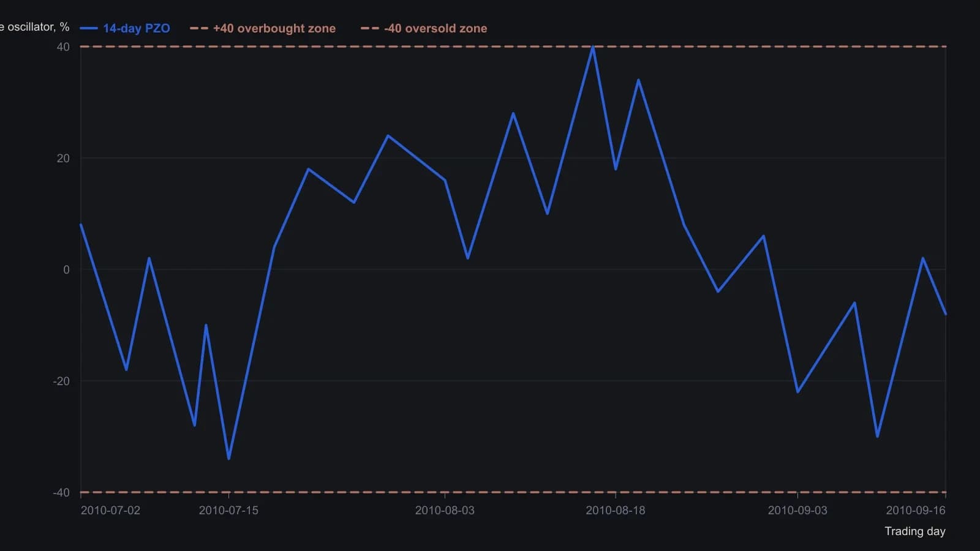Click the -20 y-axis tick label

pos(61,381)
